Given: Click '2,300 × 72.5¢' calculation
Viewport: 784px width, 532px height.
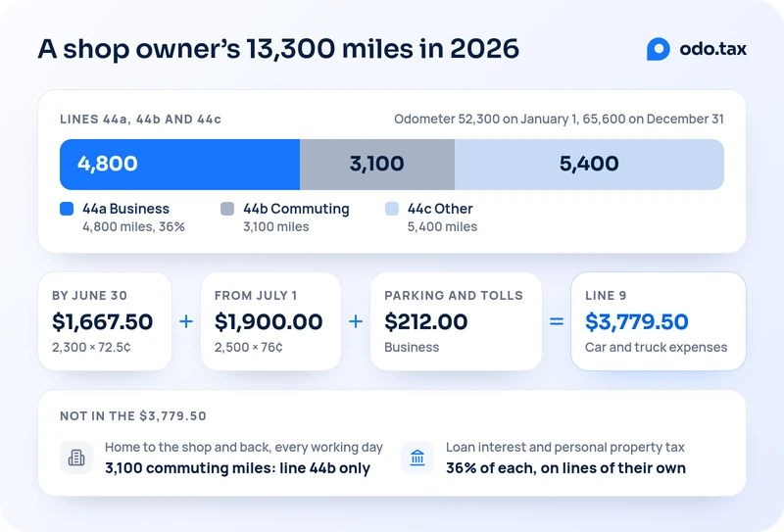Looking at the screenshot, I should 91,347.
